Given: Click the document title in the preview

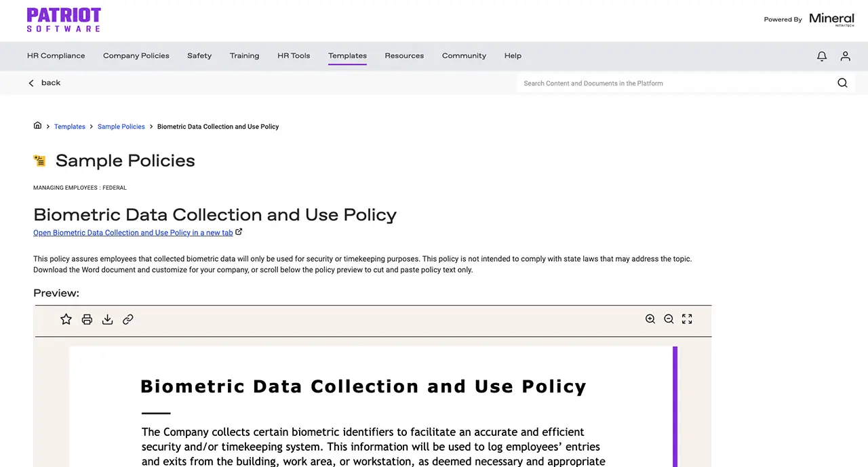Looking at the screenshot, I should click(363, 386).
